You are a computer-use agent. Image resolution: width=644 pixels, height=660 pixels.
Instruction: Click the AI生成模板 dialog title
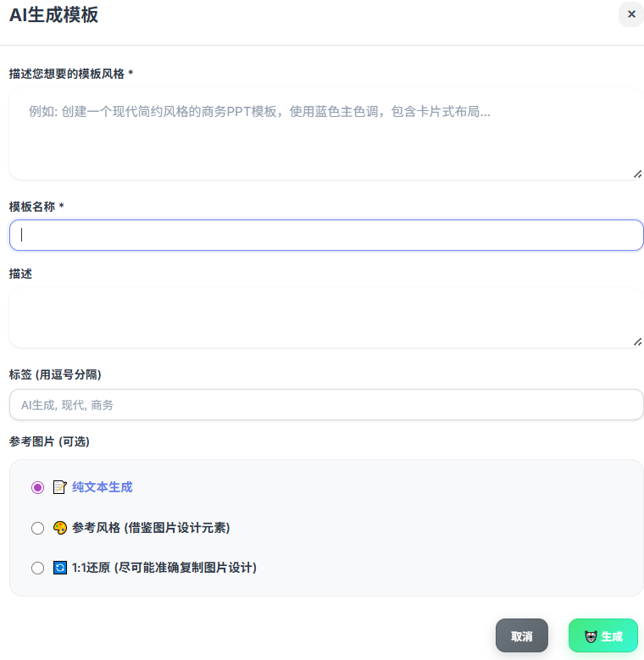pos(54,14)
